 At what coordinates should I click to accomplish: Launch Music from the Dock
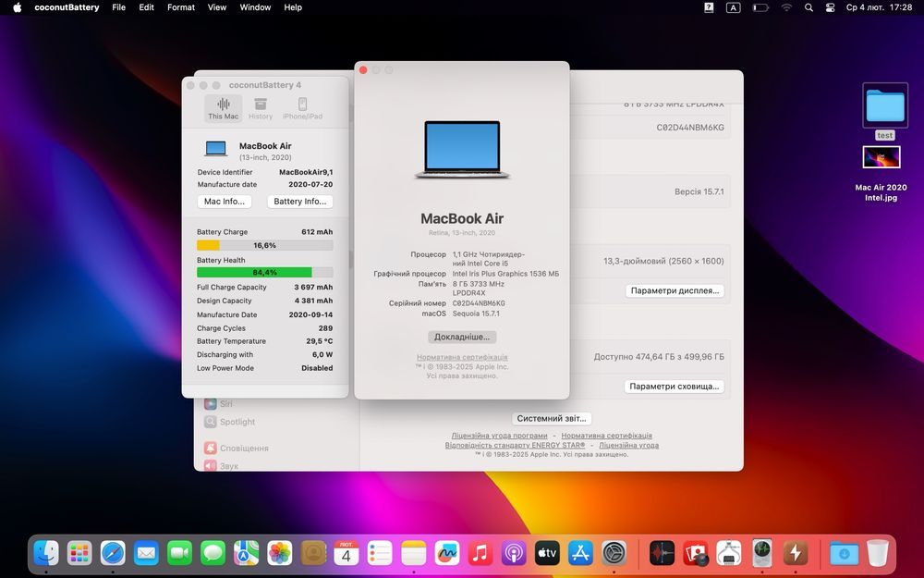[x=480, y=553]
